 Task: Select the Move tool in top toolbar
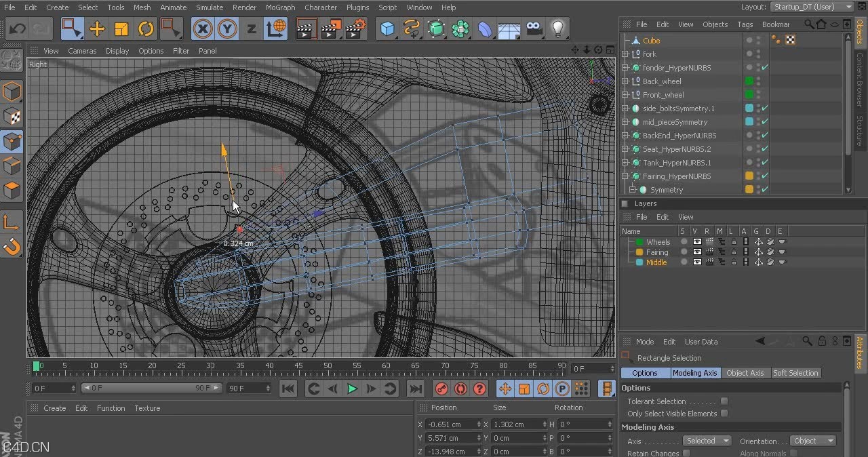(97, 28)
